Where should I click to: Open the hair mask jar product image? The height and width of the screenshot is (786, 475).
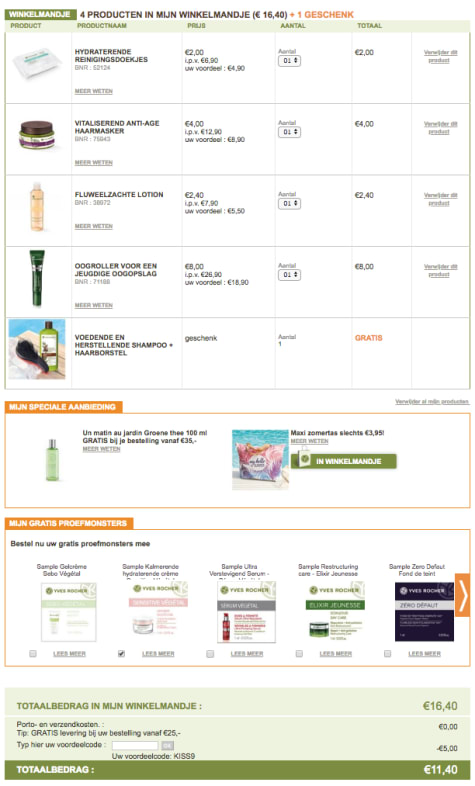point(36,135)
